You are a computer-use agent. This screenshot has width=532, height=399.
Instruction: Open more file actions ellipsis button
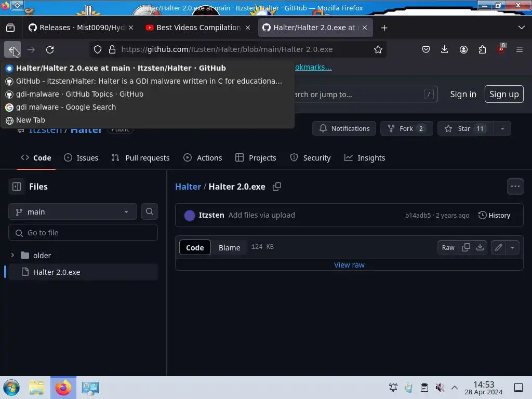click(x=515, y=187)
